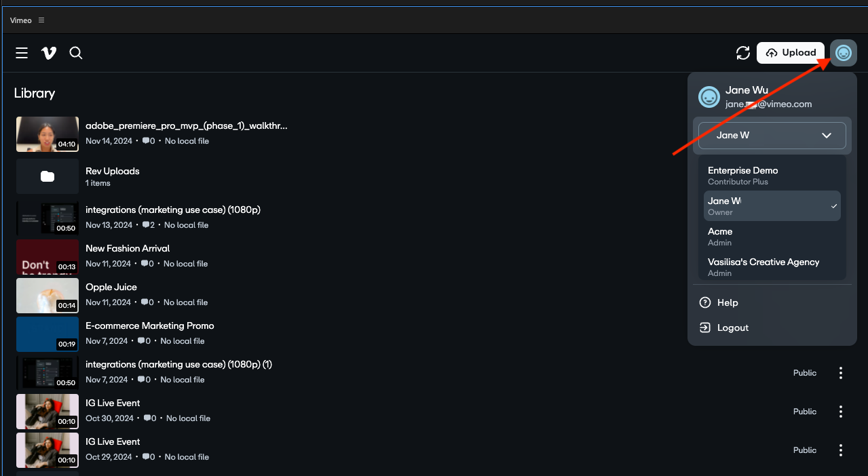Open the hamburger navigation menu
The height and width of the screenshot is (476, 868).
22,53
